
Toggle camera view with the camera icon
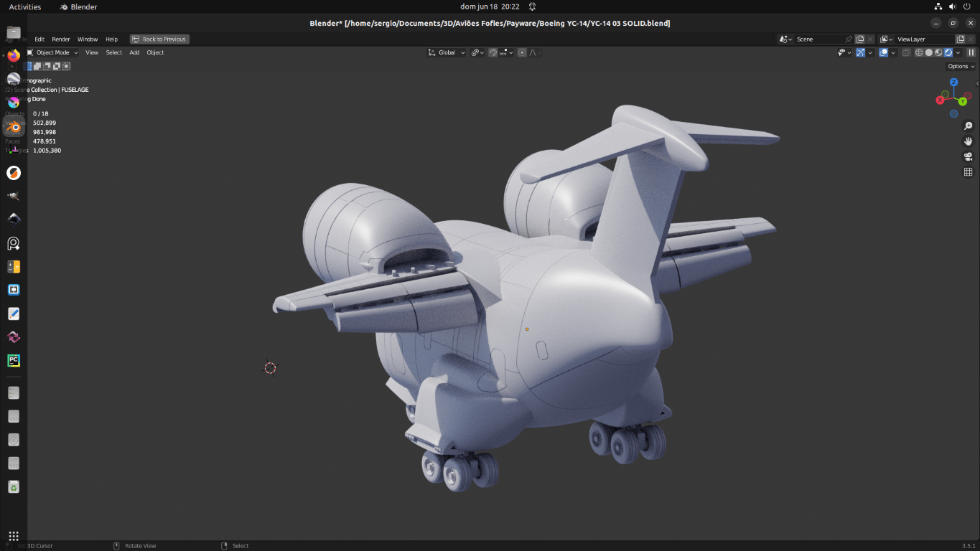tap(968, 156)
